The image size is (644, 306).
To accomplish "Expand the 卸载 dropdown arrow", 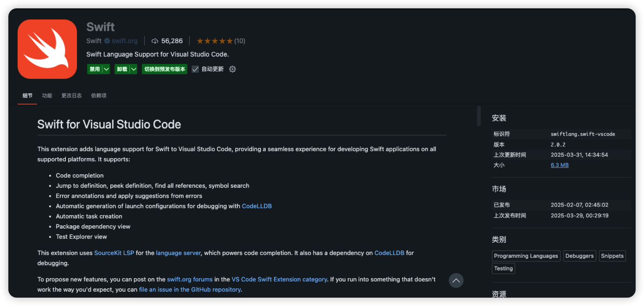I will 134,69.
